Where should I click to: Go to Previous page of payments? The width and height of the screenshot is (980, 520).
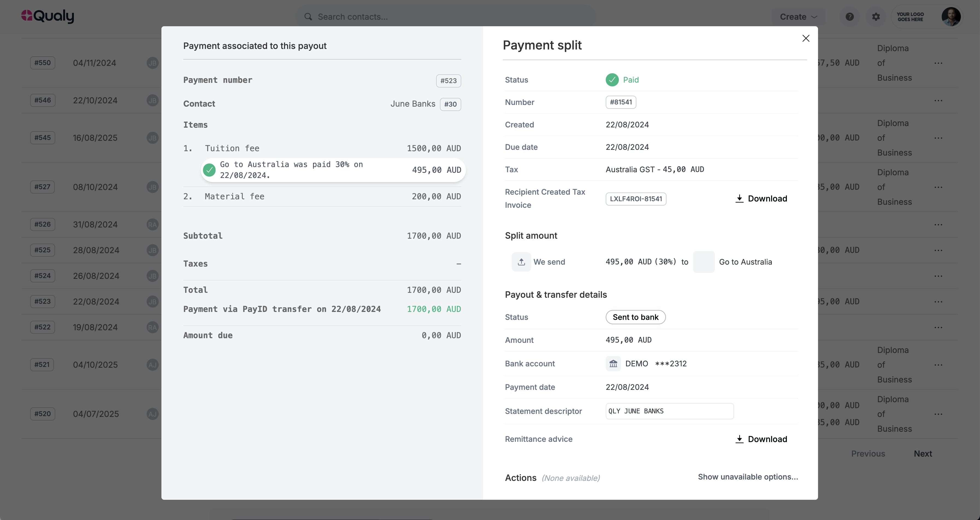pyautogui.click(x=868, y=454)
